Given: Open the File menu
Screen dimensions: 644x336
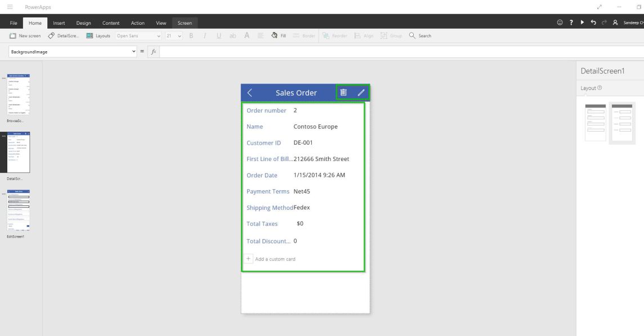Looking at the screenshot, I should click(x=14, y=23).
